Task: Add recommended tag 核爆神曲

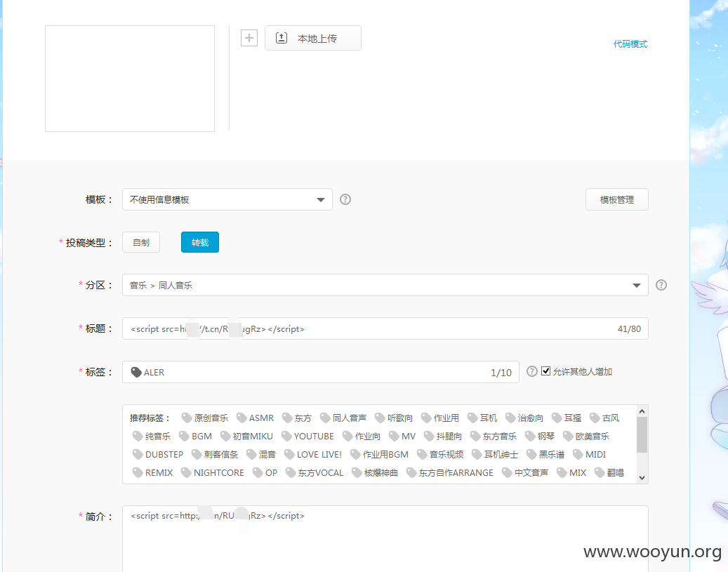Action: [375, 472]
